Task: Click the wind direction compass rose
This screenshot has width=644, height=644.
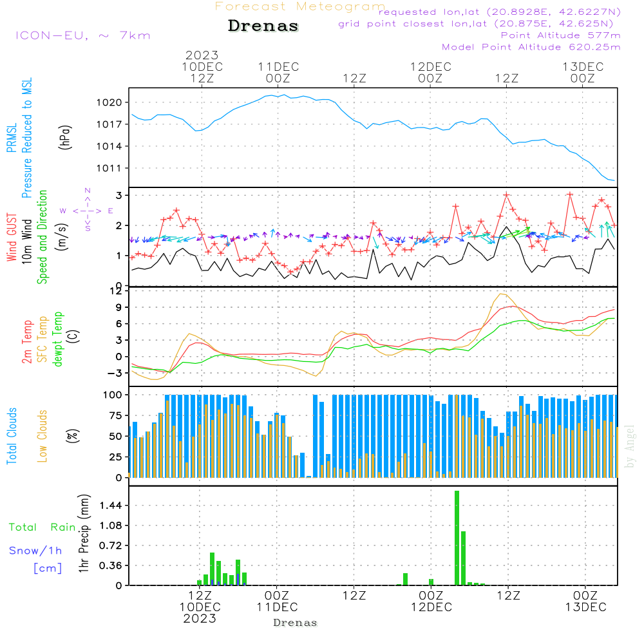Action: tap(87, 211)
